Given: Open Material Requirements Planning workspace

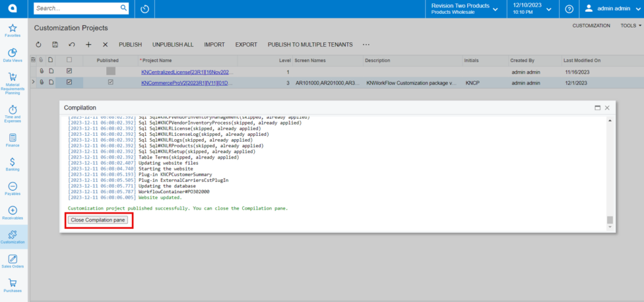Looking at the screenshot, I should pos(13,84).
